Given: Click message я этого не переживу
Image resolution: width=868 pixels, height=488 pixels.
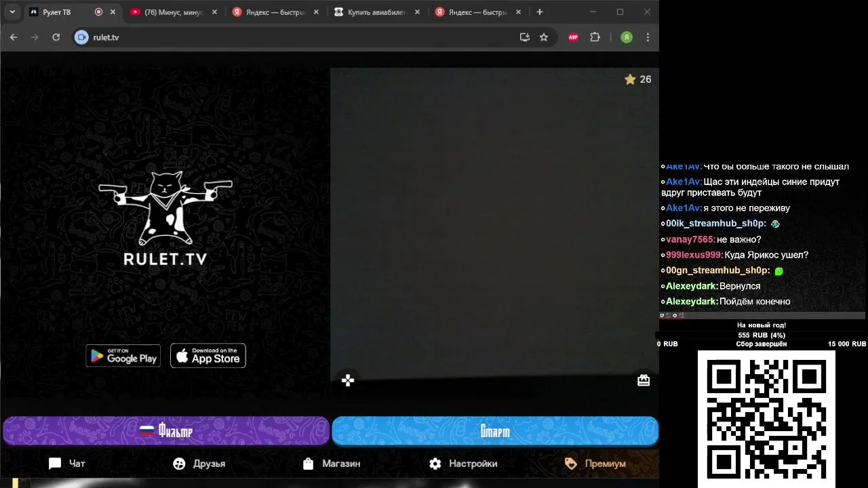Looking at the screenshot, I should pos(747,208).
